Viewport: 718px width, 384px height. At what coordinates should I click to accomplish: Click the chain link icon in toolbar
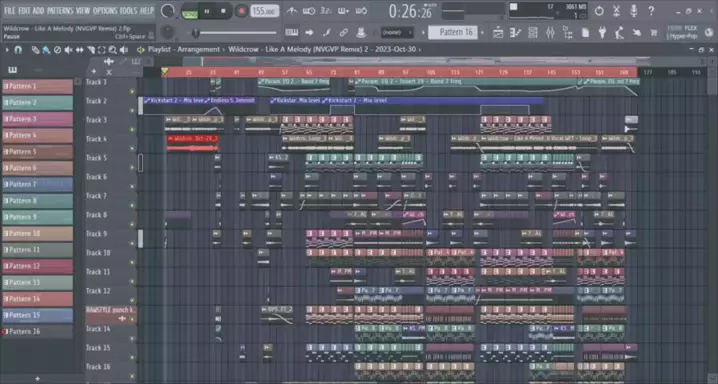[x=344, y=32]
